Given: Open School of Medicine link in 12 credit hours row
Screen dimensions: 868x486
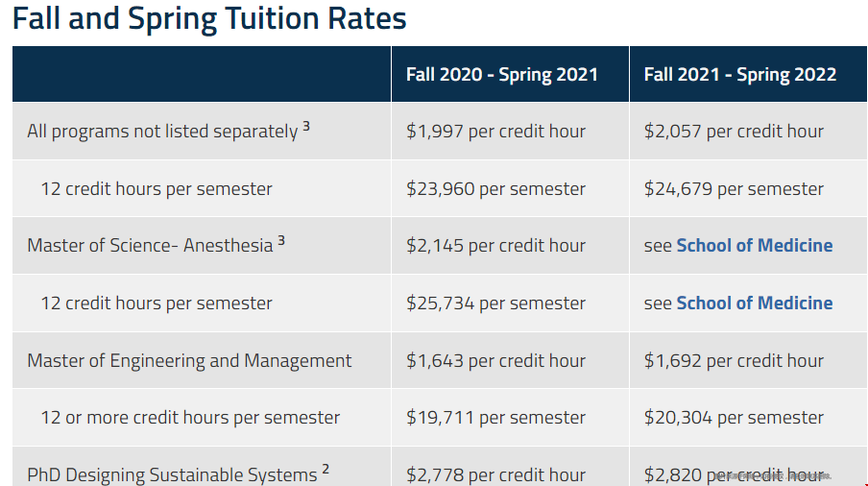Looking at the screenshot, I should tap(754, 303).
